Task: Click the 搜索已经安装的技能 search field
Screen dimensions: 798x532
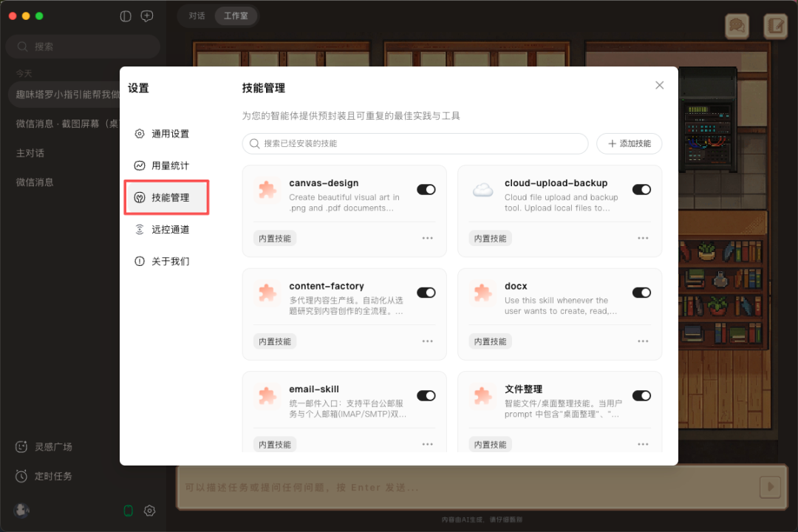Action: coord(415,143)
